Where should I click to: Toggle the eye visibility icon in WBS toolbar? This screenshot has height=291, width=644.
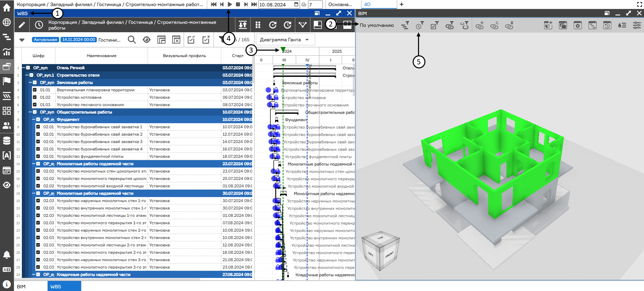tap(146, 40)
